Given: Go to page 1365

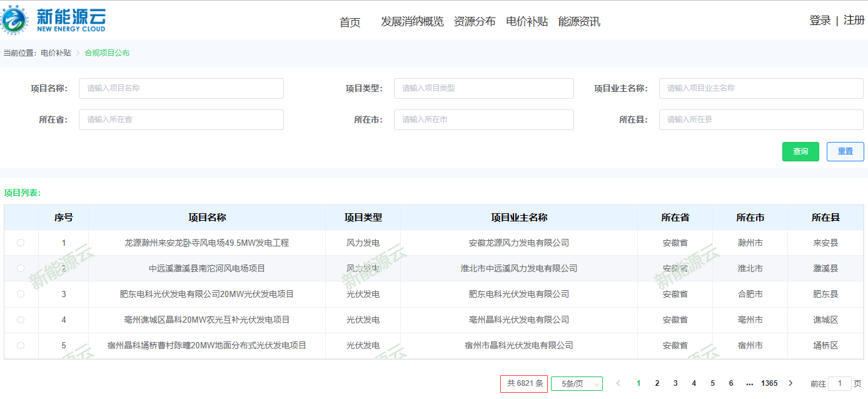Looking at the screenshot, I should pyautogui.click(x=769, y=383).
